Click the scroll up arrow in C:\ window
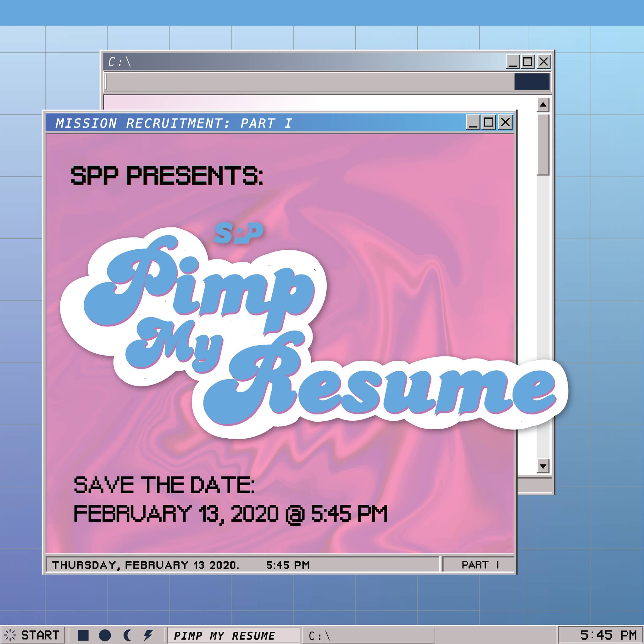Viewport: 644px width, 644px height. pos(543,105)
